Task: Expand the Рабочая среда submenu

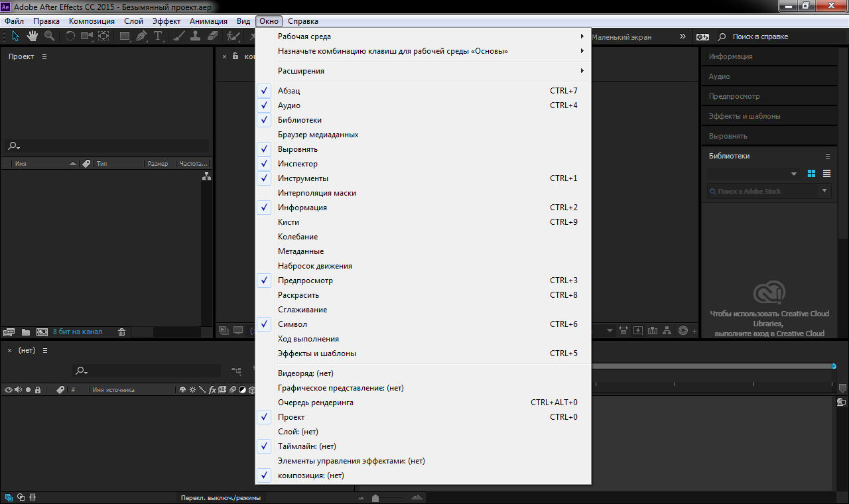Action: tap(423, 36)
